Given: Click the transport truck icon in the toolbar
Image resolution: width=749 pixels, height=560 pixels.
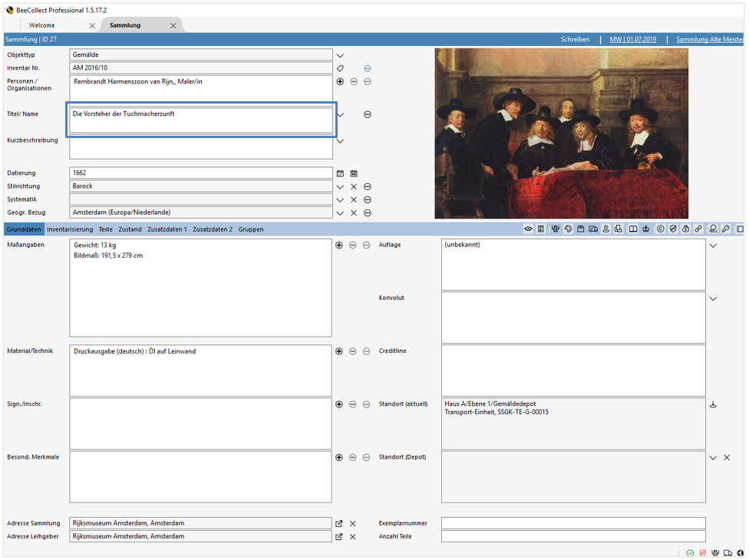Looking at the screenshot, I should pyautogui.click(x=594, y=229).
